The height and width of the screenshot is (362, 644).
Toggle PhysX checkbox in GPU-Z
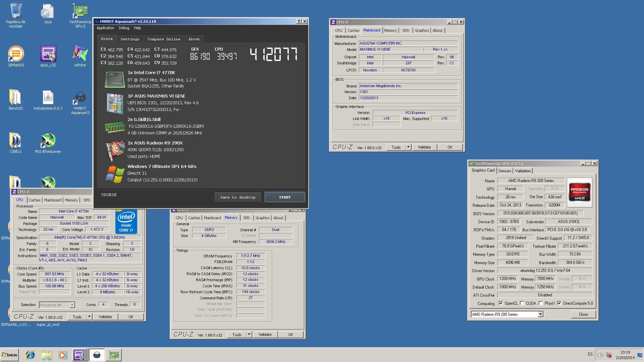pyautogui.click(x=541, y=303)
